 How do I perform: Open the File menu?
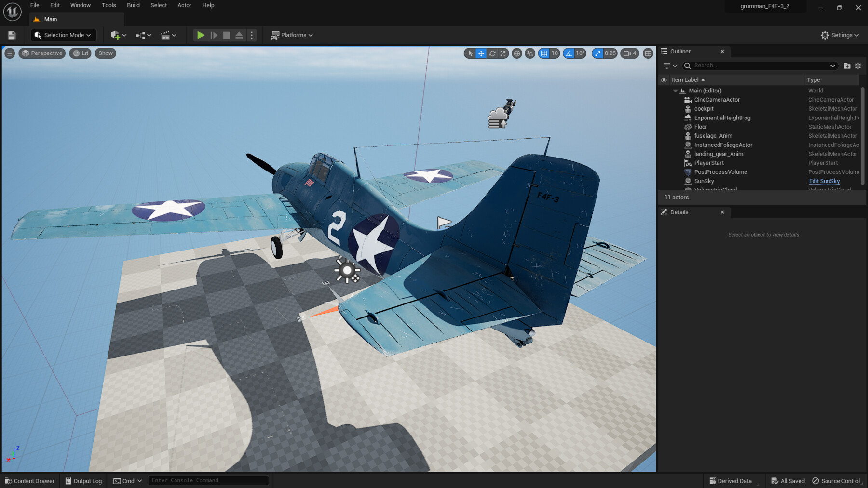(x=35, y=5)
